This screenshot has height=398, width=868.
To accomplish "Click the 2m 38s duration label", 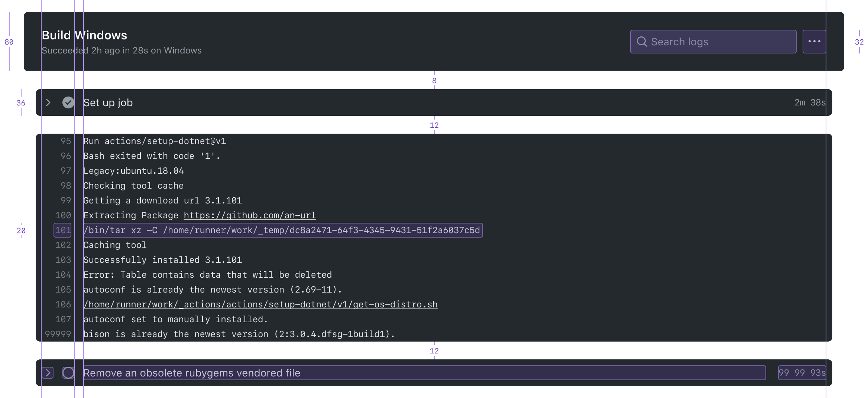I will (810, 102).
